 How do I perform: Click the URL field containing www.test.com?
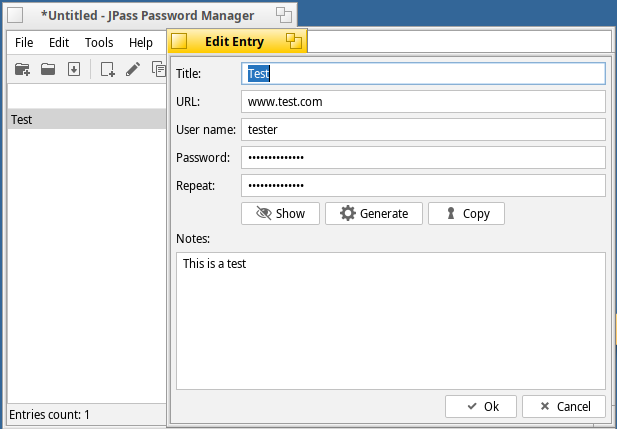423,102
